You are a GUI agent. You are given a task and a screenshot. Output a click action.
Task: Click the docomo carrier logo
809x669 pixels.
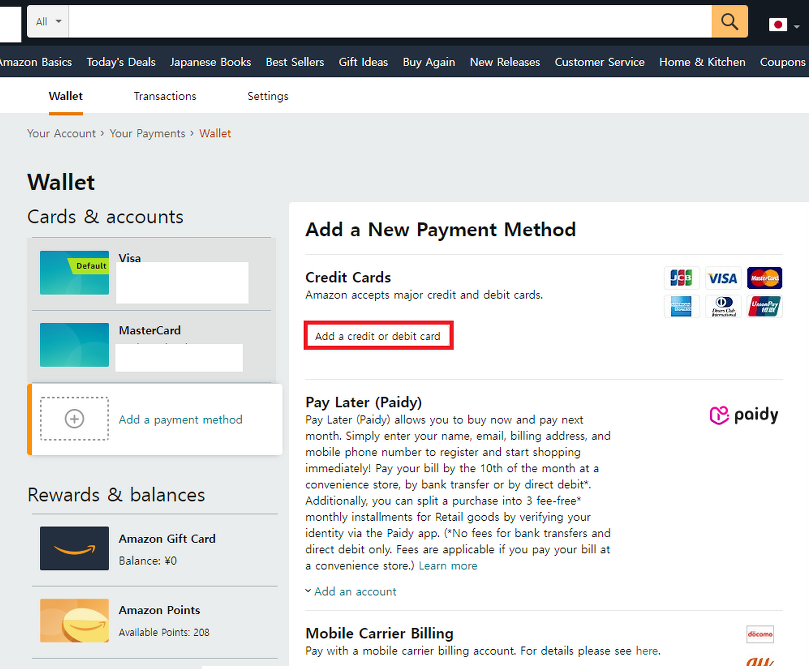760,634
